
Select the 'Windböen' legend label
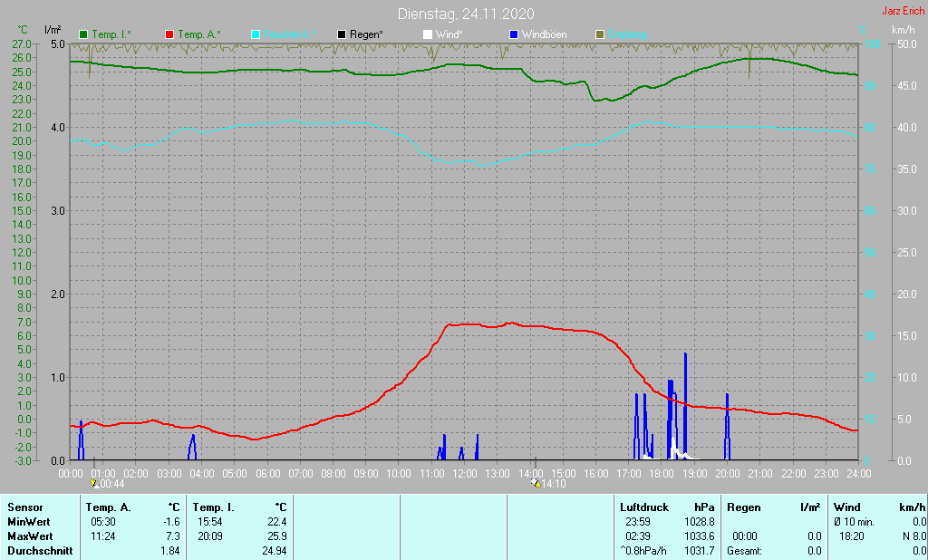pos(545,35)
